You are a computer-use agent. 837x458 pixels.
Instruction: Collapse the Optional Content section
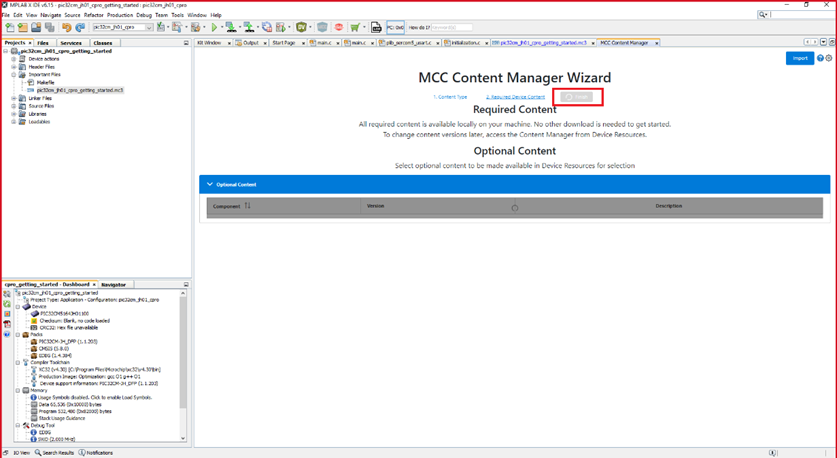point(210,184)
